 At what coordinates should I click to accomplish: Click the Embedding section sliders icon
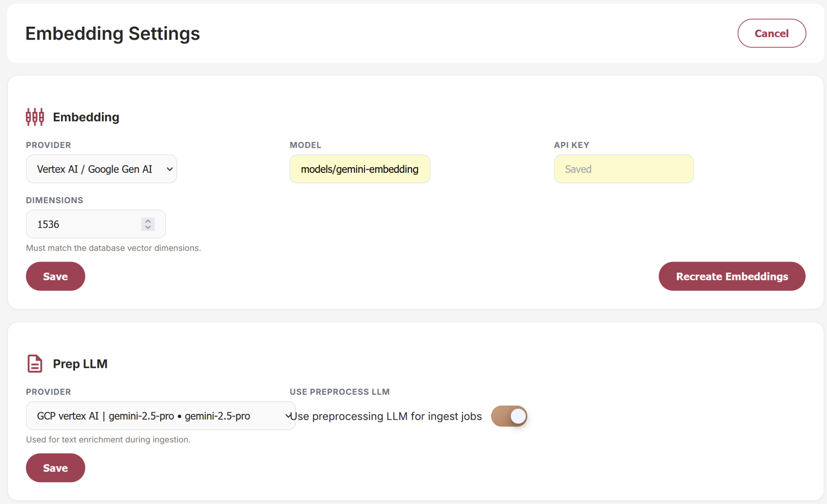click(x=35, y=117)
